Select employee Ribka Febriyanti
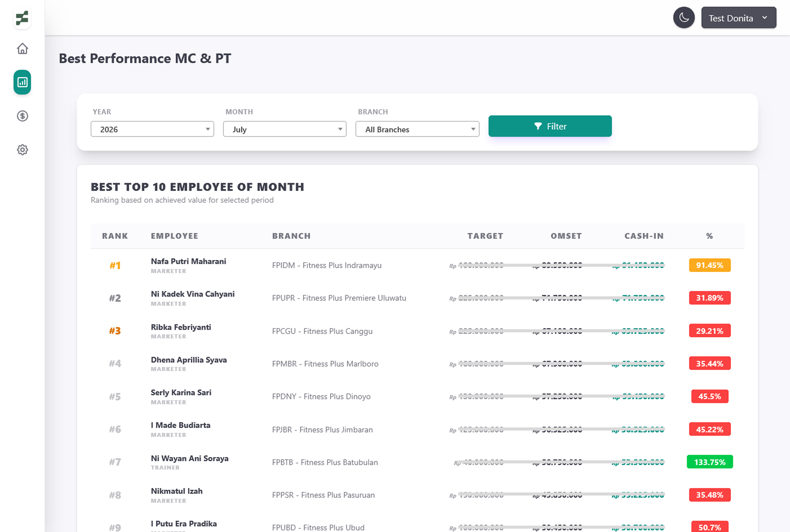The height and width of the screenshot is (532, 790). point(181,327)
